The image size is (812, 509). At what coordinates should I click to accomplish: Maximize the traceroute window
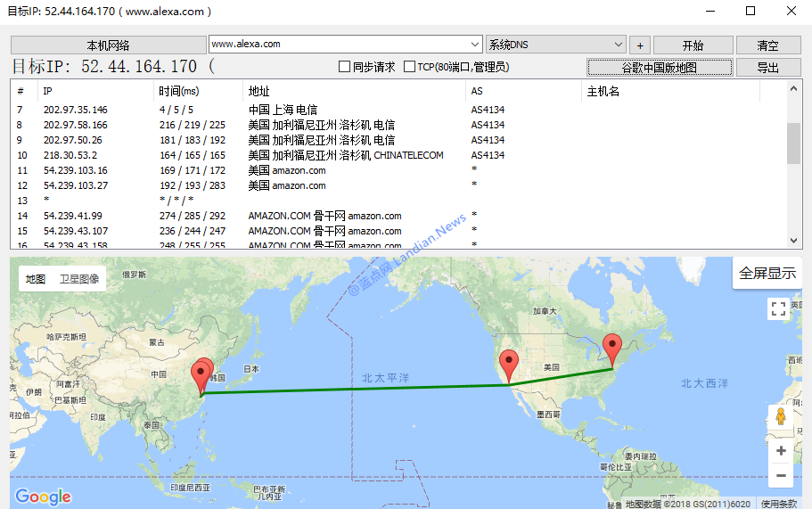(x=750, y=11)
